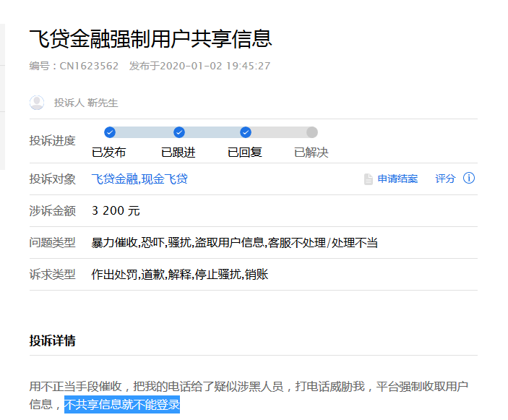Click the detail sentence starting 用不正当手段催收
The height and width of the screenshot is (420, 508).
point(249,395)
